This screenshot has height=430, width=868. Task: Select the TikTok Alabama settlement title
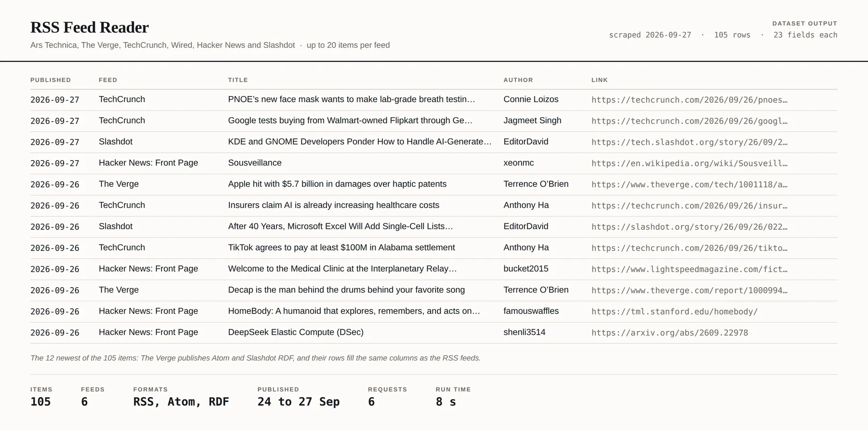341,248
